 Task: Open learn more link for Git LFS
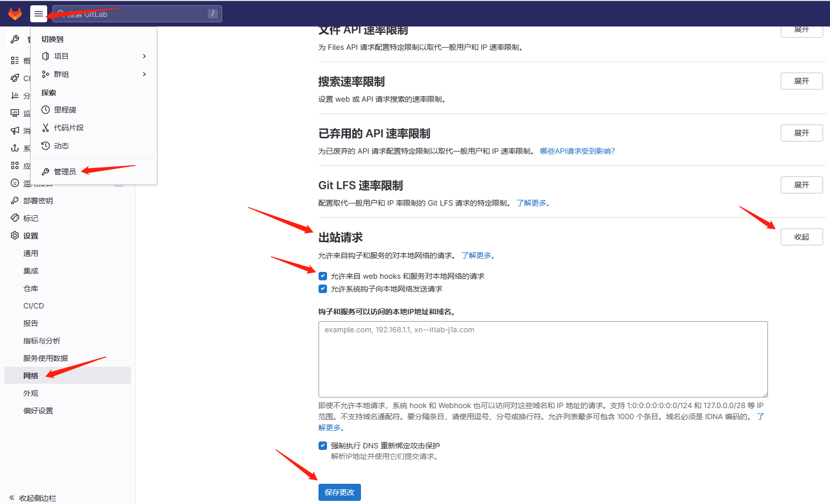[533, 203]
